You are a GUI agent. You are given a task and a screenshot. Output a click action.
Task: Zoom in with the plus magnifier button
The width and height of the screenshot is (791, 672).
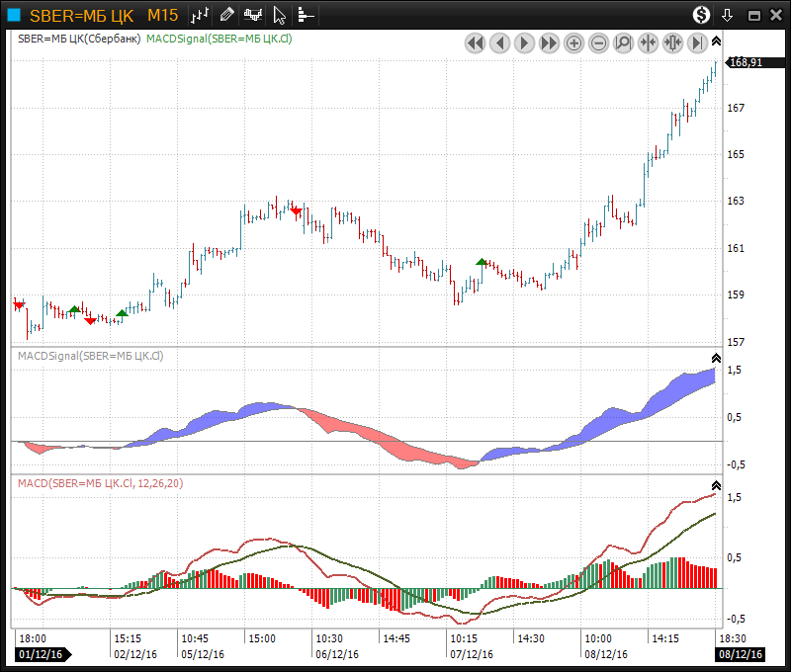click(x=574, y=42)
